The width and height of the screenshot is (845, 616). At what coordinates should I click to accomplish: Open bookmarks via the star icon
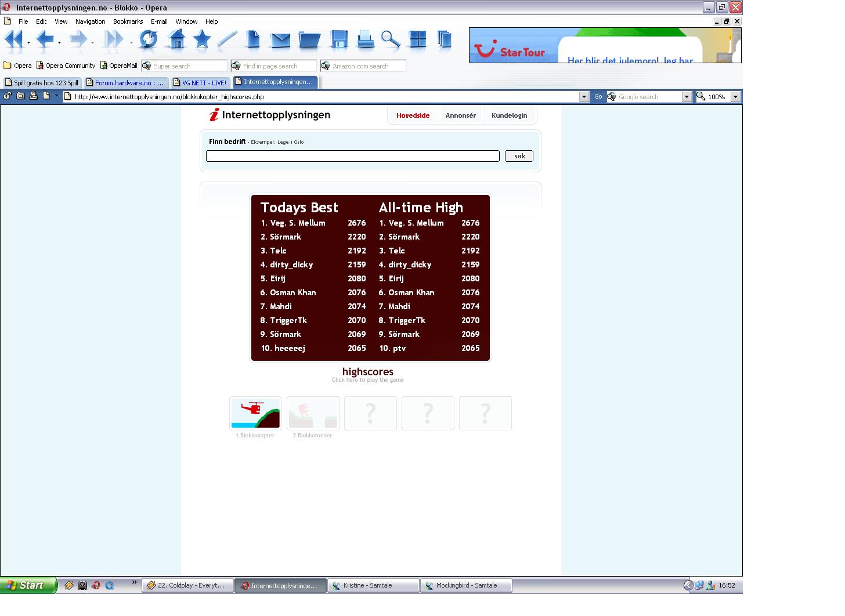201,39
